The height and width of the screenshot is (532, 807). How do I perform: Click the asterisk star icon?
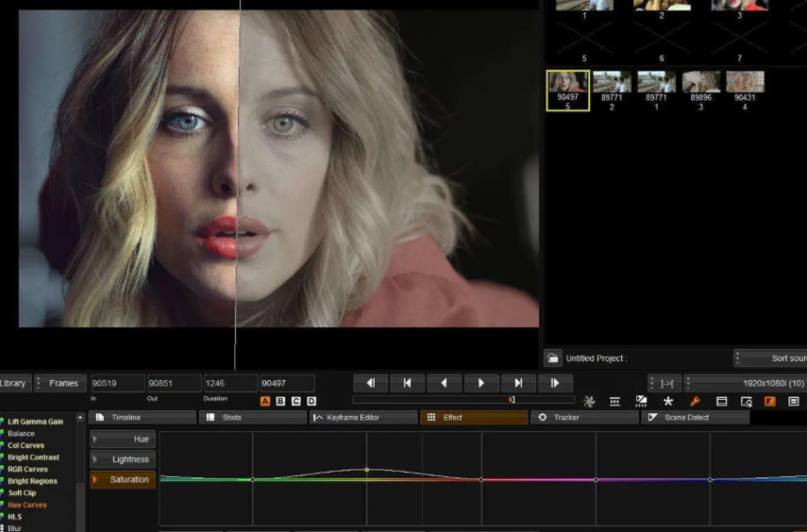pos(668,401)
